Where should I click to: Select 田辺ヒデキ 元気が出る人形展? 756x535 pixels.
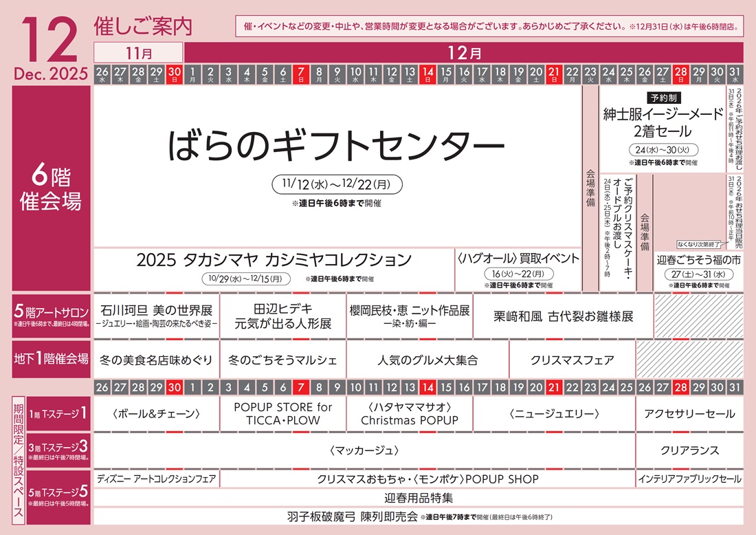tap(283, 316)
